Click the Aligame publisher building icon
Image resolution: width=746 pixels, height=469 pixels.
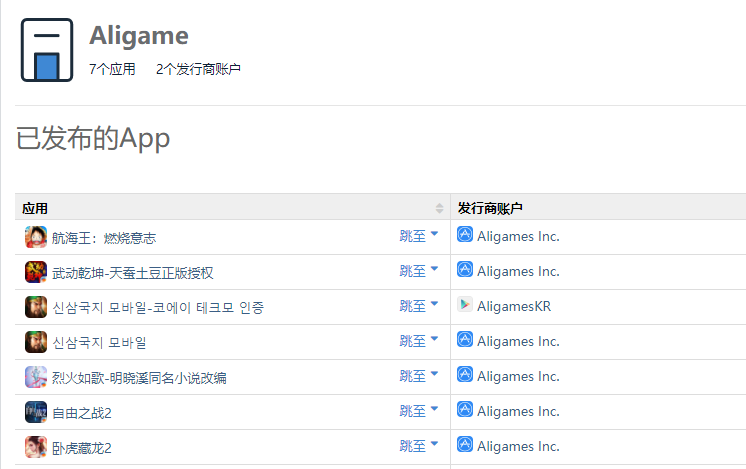(x=47, y=50)
